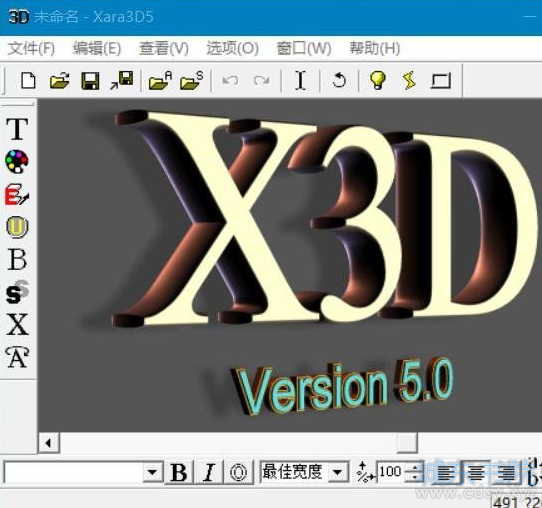Align text center
542x508 pixels.
click(x=476, y=473)
